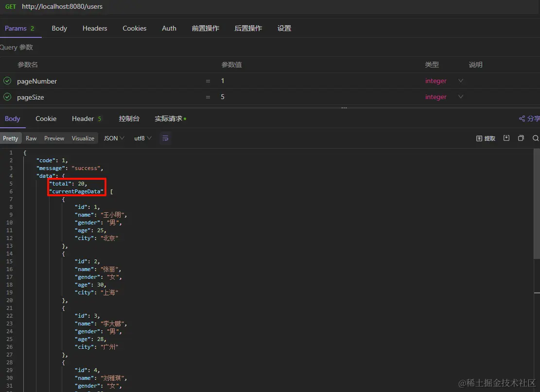The height and width of the screenshot is (392, 540).
Task: Open the Headers request tab
Action: (95, 28)
